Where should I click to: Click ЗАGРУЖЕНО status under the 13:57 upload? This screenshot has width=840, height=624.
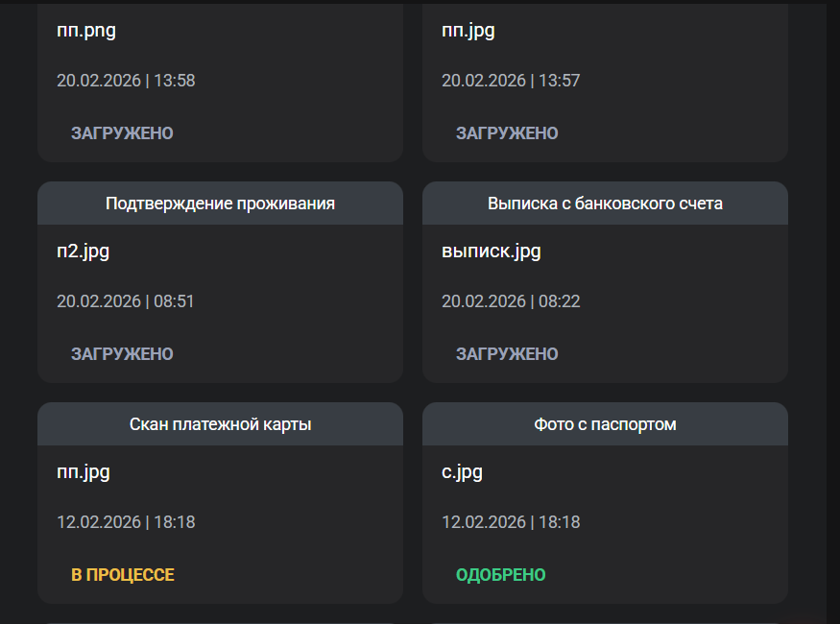pyautogui.click(x=507, y=133)
